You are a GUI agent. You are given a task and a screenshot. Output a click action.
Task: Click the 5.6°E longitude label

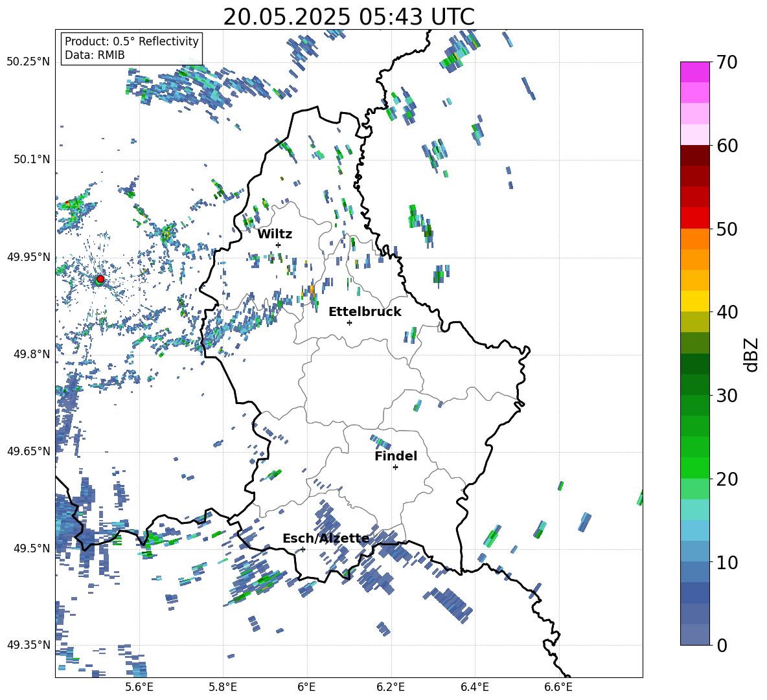pos(139,687)
